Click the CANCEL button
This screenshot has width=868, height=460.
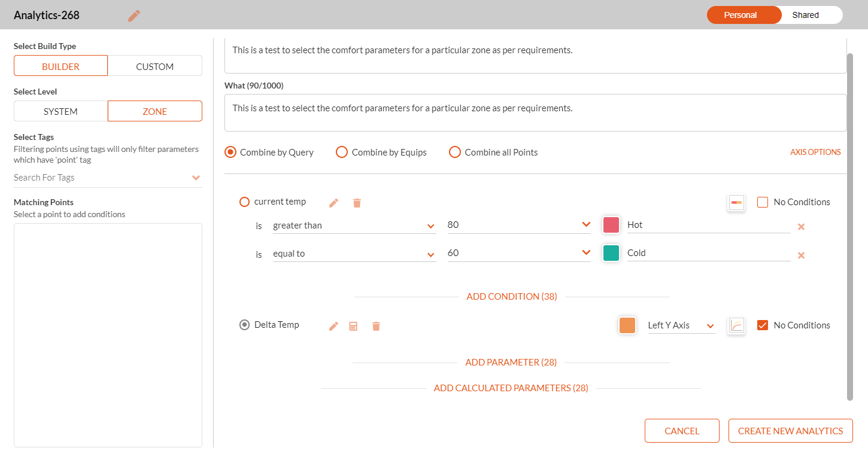(682, 431)
